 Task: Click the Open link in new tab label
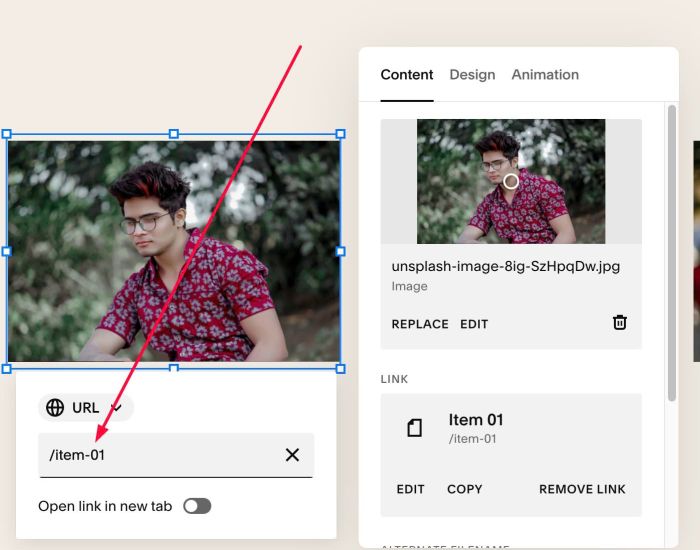(x=105, y=506)
